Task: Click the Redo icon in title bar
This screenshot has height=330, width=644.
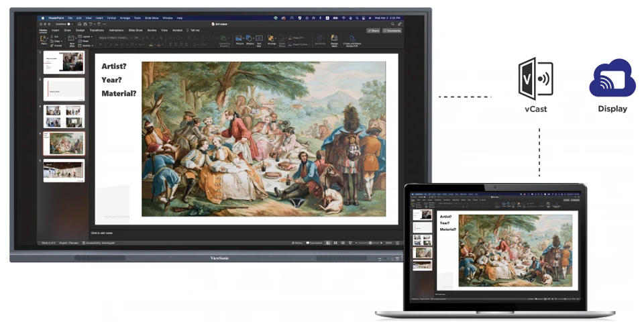Action: (x=99, y=23)
